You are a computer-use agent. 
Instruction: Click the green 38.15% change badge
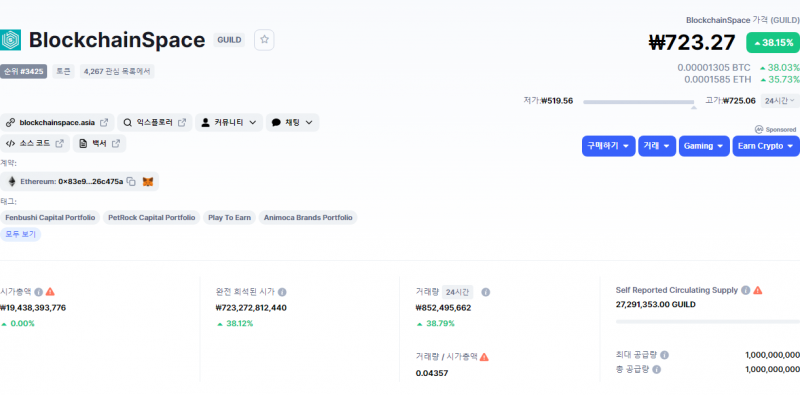(773, 43)
